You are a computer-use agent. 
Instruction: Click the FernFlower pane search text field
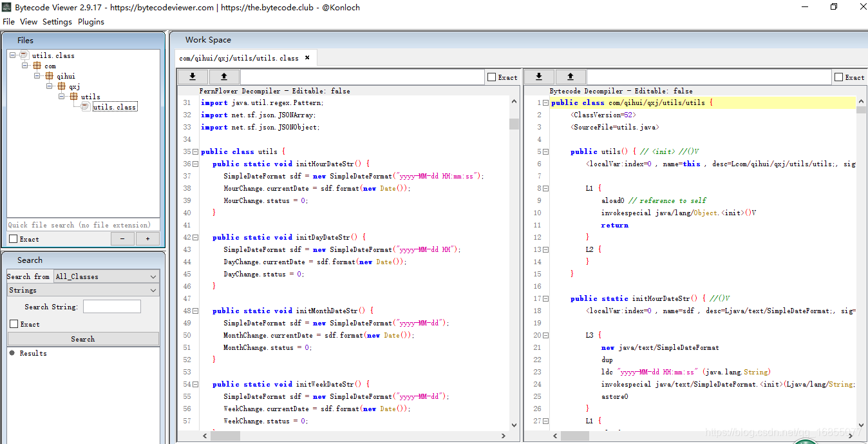pyautogui.click(x=363, y=77)
